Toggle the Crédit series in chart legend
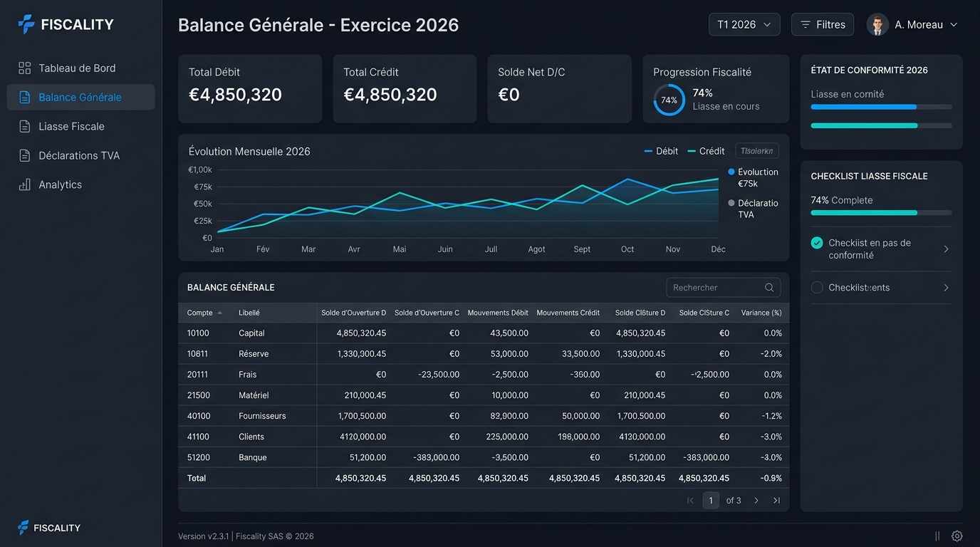980x547 pixels. (706, 151)
